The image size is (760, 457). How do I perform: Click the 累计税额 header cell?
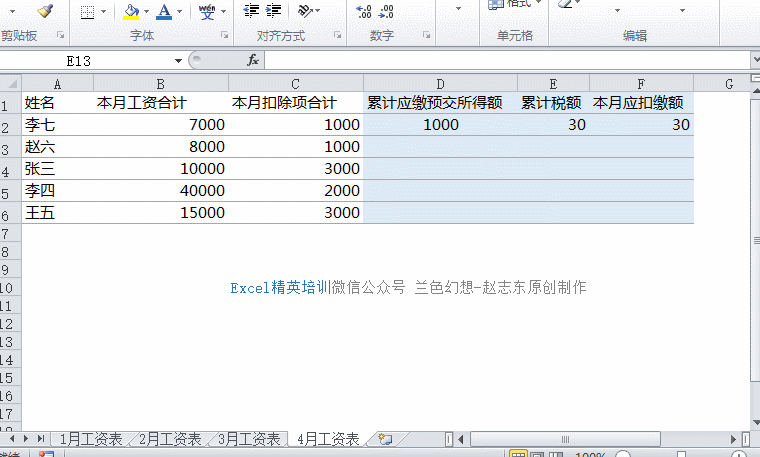point(553,103)
